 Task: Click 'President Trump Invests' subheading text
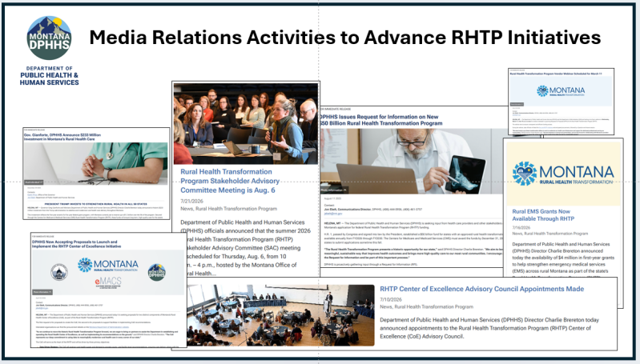tap(96, 204)
